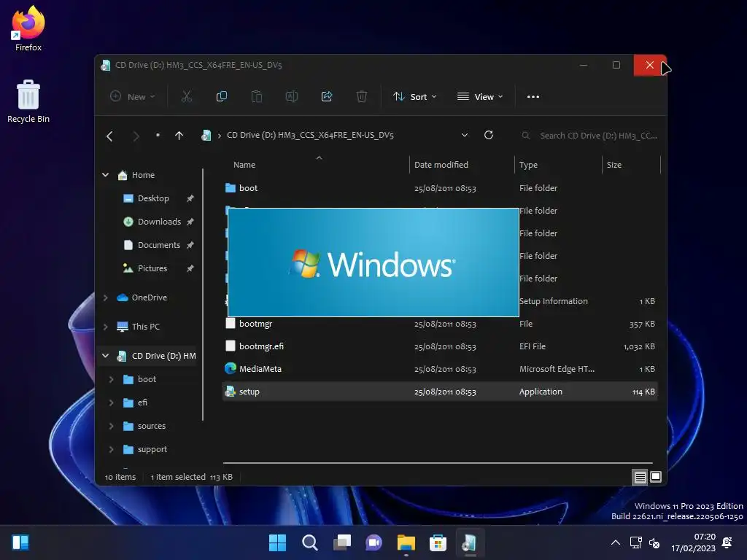The image size is (747, 560).
Task: Click the network icon in system tray
Action: click(635, 542)
